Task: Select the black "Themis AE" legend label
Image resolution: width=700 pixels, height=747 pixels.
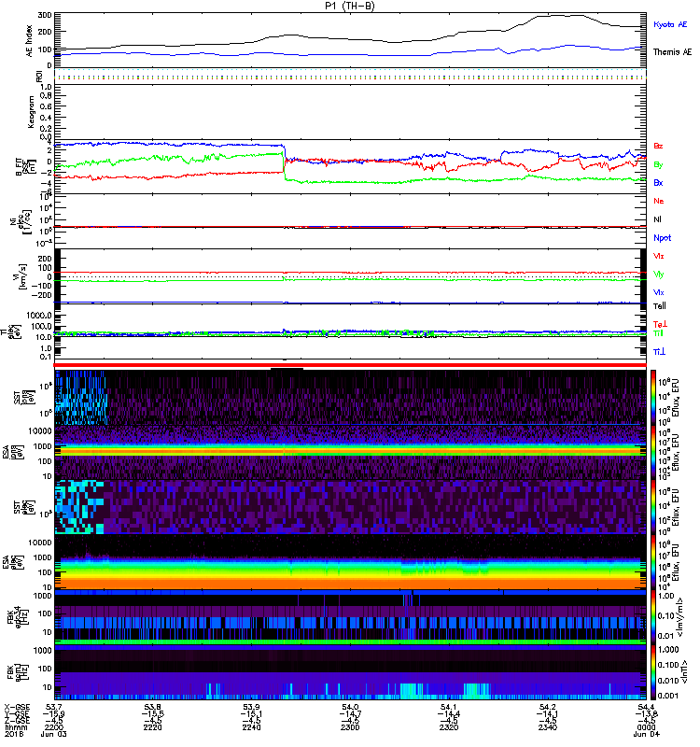Action: [x=672, y=52]
